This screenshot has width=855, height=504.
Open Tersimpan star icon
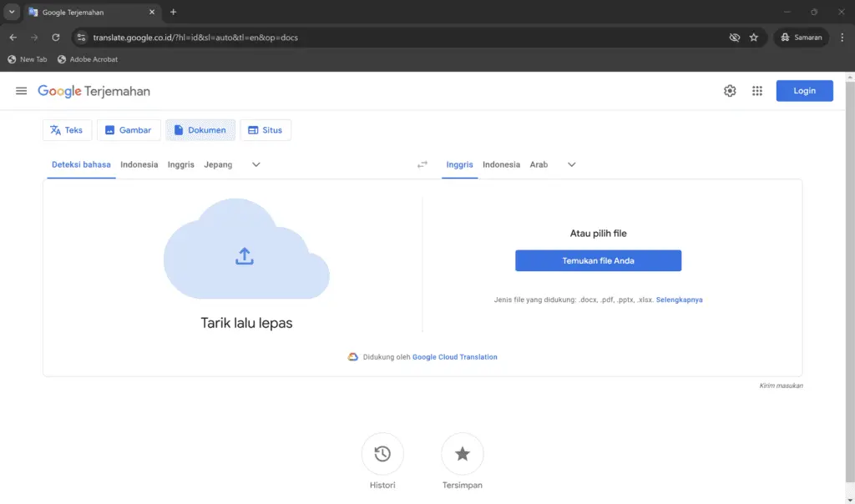[462, 453]
